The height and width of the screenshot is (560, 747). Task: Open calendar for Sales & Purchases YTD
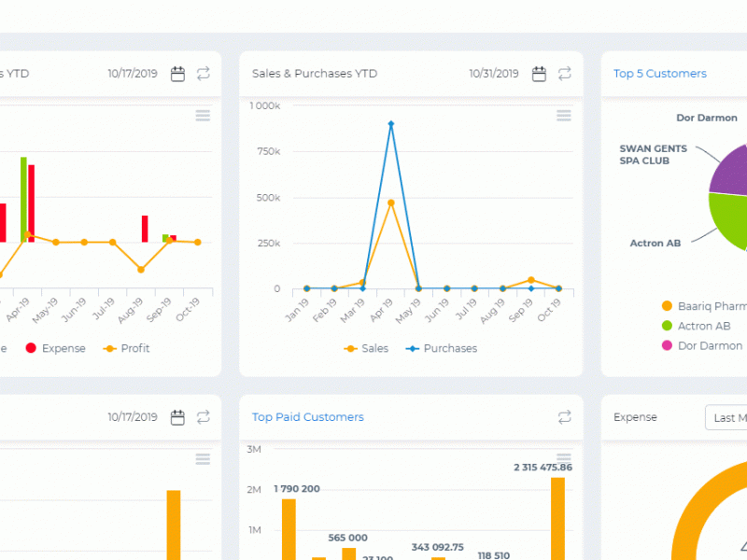point(539,74)
